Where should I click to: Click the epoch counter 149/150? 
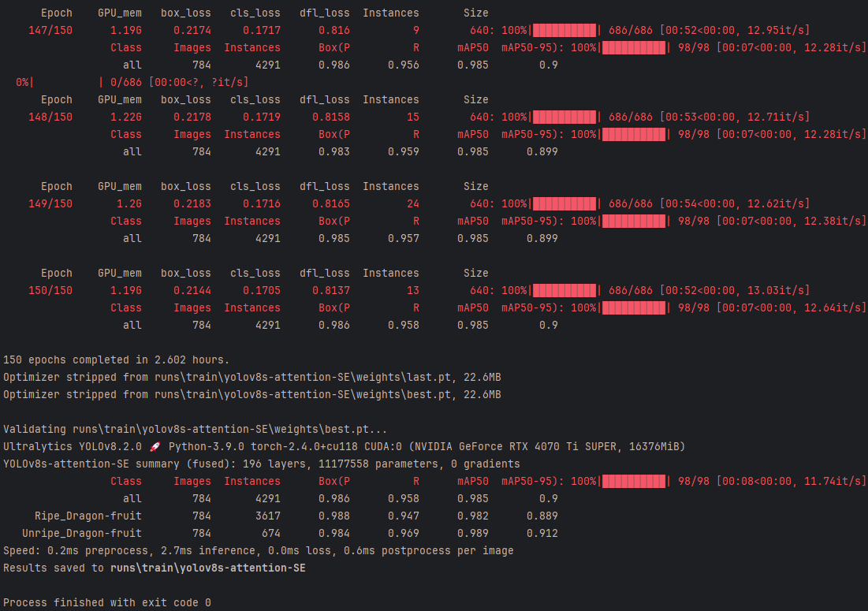[50, 203]
